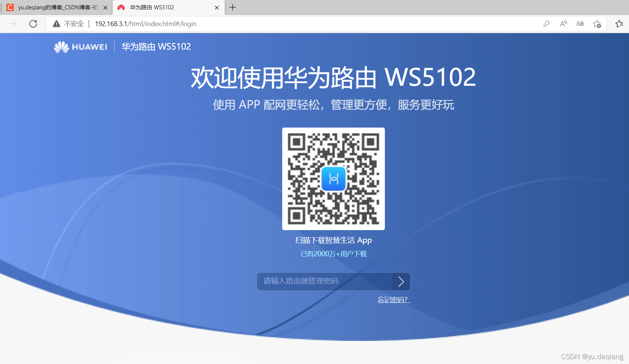This screenshot has width=629, height=364.
Task: Open a new browser tab
Action: 233,7
